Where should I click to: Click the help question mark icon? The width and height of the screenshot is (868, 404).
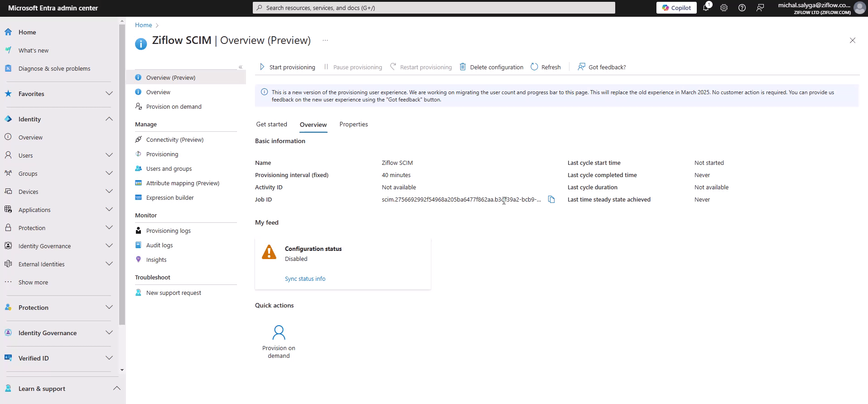pos(742,8)
